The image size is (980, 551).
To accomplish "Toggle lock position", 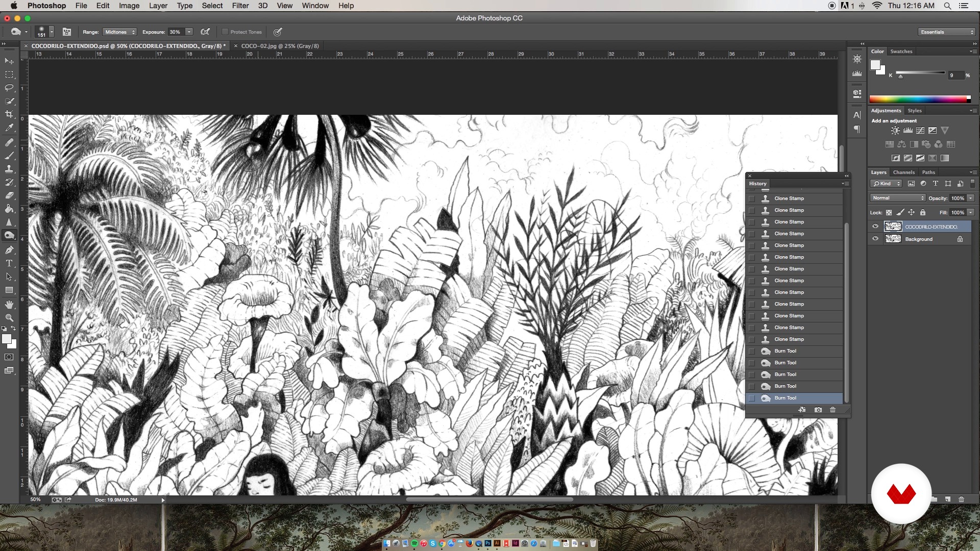I will (911, 212).
